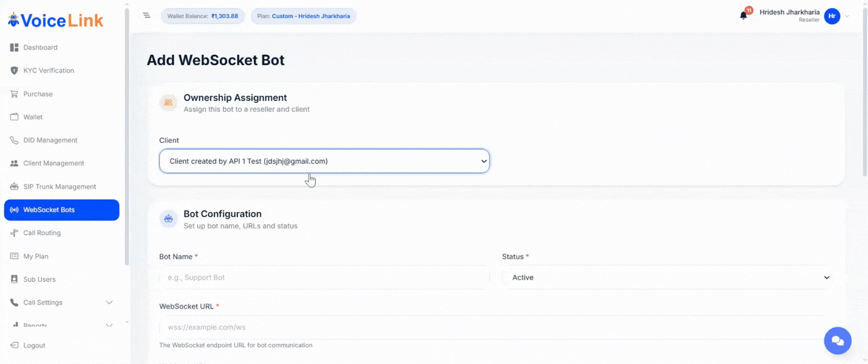Click the DID Management phone icon
The width and height of the screenshot is (868, 364).
click(14, 140)
